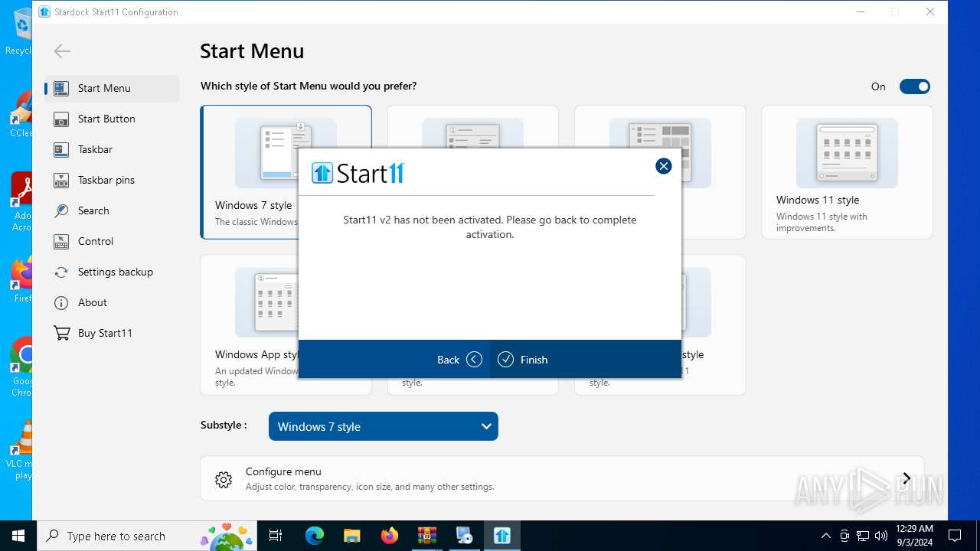Open the notification center icon

click(x=955, y=536)
